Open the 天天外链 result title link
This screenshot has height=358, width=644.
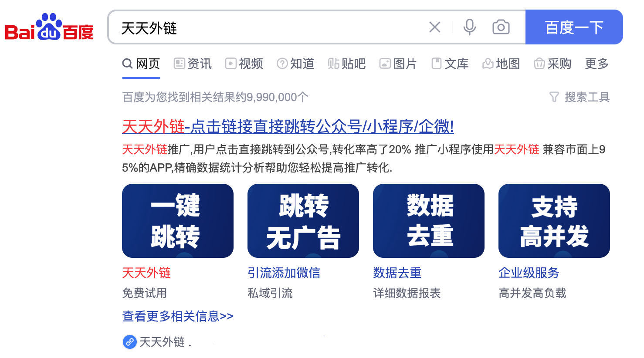tap(288, 127)
